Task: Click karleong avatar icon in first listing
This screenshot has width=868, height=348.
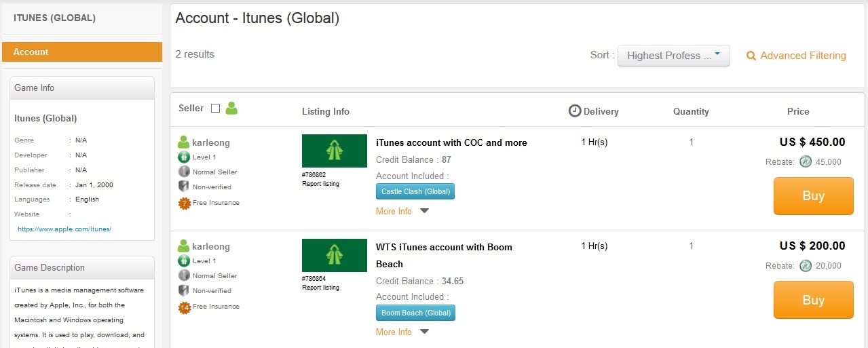Action: pyautogui.click(x=183, y=142)
